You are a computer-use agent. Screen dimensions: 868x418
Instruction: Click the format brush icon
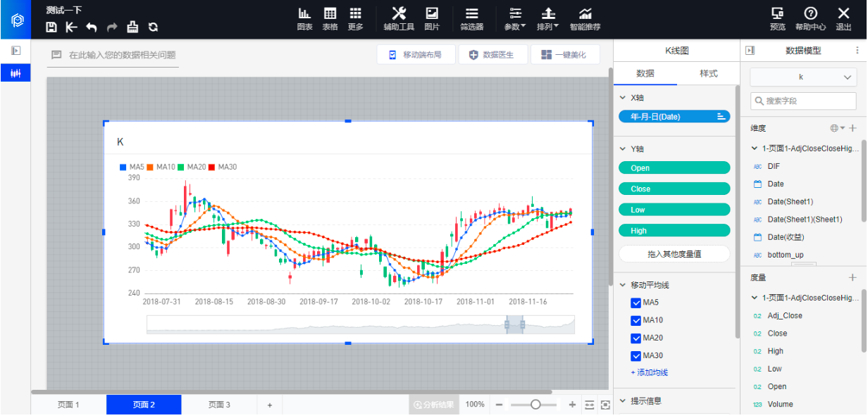[x=132, y=27]
